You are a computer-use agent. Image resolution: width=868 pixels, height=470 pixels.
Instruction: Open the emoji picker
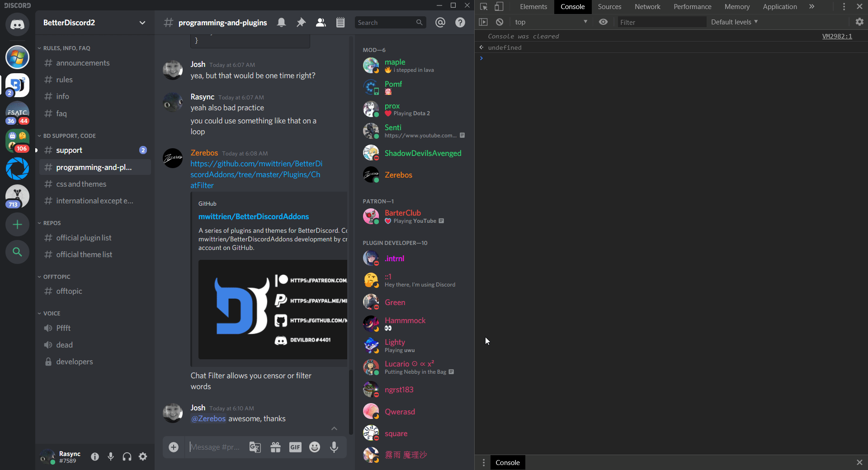[x=315, y=447]
